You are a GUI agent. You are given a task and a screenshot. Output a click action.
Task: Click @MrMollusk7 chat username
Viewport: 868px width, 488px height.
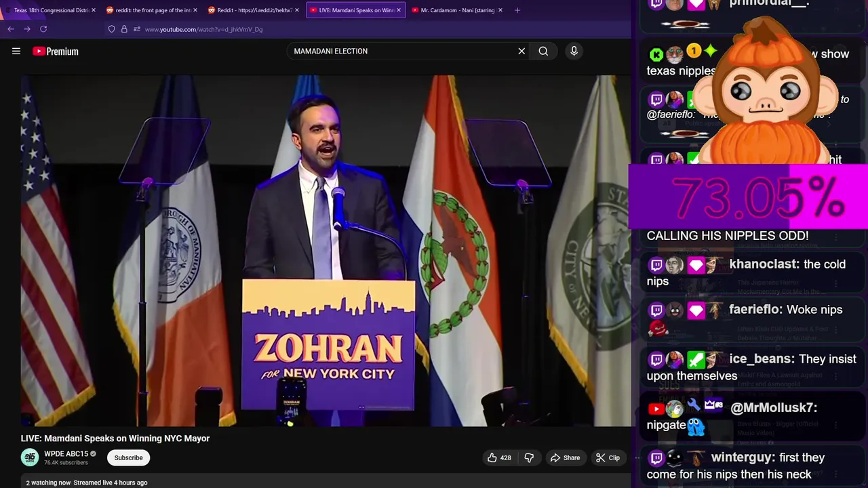coord(774,407)
